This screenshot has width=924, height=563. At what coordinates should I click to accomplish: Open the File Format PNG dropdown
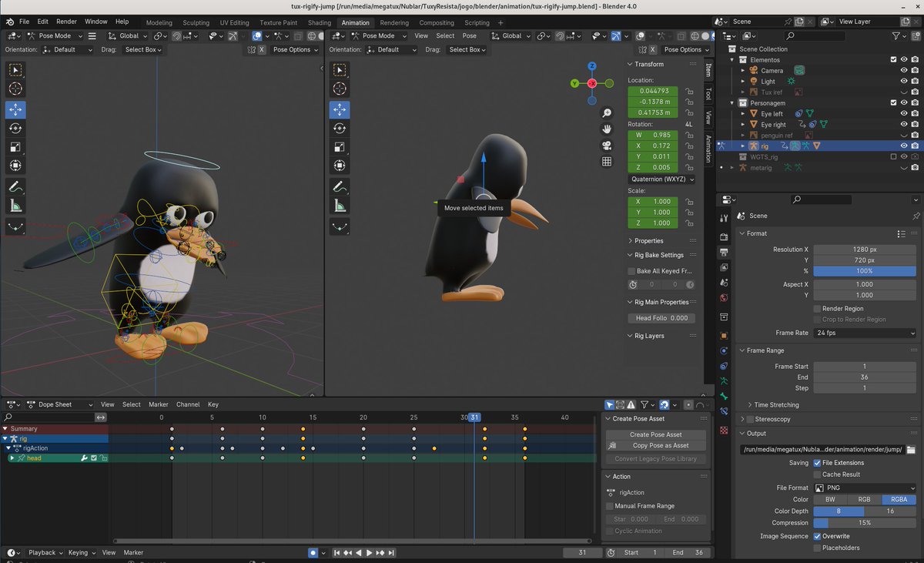(x=865, y=488)
